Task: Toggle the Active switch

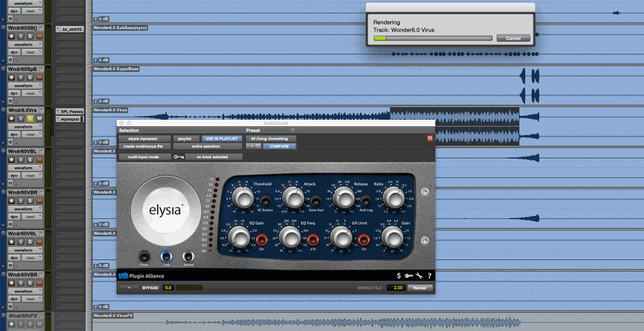Action: click(188, 256)
